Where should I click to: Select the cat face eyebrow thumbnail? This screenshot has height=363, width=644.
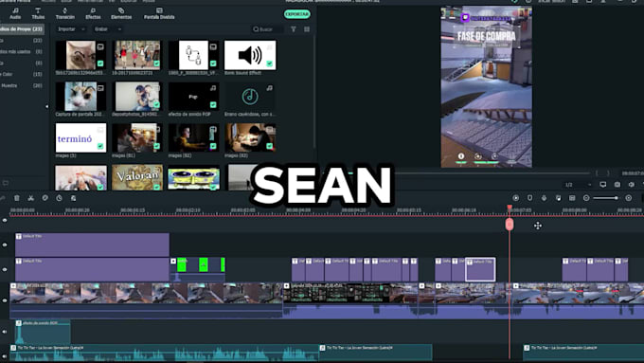click(80, 55)
